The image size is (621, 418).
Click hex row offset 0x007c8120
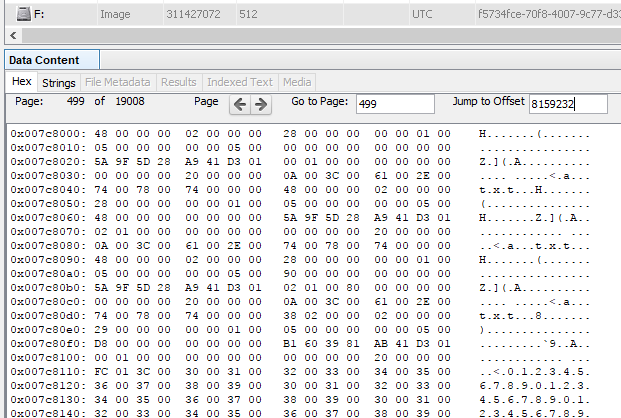coord(48,386)
